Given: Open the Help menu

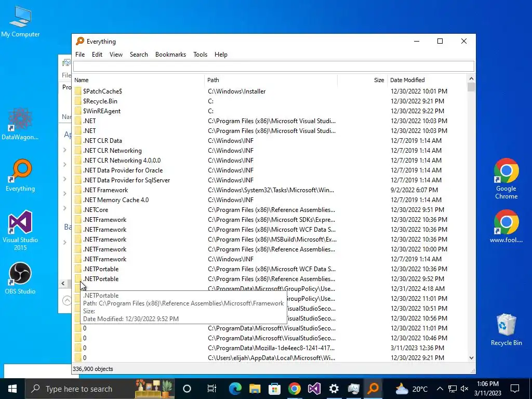Looking at the screenshot, I should [221, 54].
